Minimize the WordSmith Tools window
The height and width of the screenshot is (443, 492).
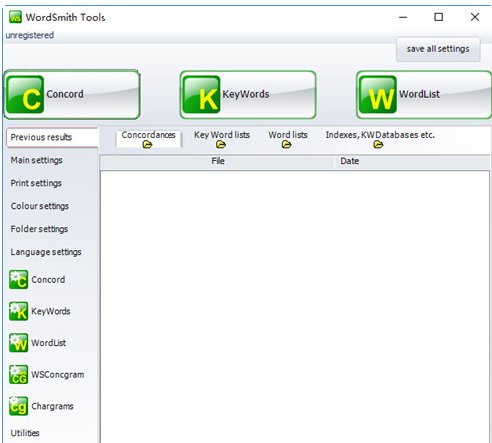(x=403, y=17)
